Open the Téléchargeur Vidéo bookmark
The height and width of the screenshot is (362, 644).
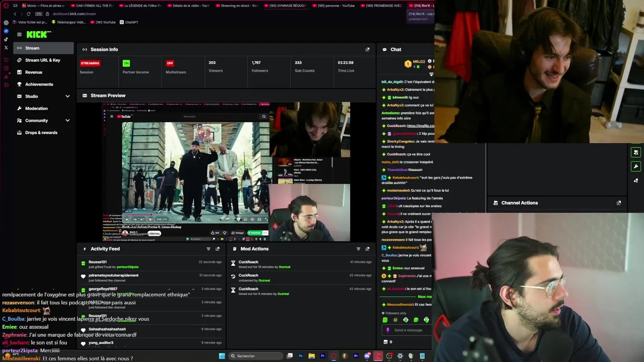[x=68, y=22]
